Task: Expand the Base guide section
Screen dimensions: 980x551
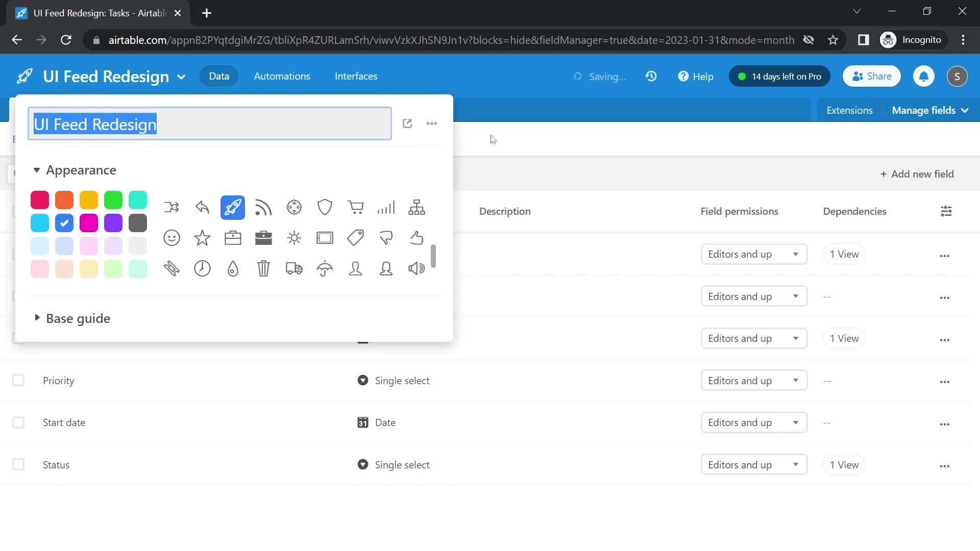Action: 72,318
